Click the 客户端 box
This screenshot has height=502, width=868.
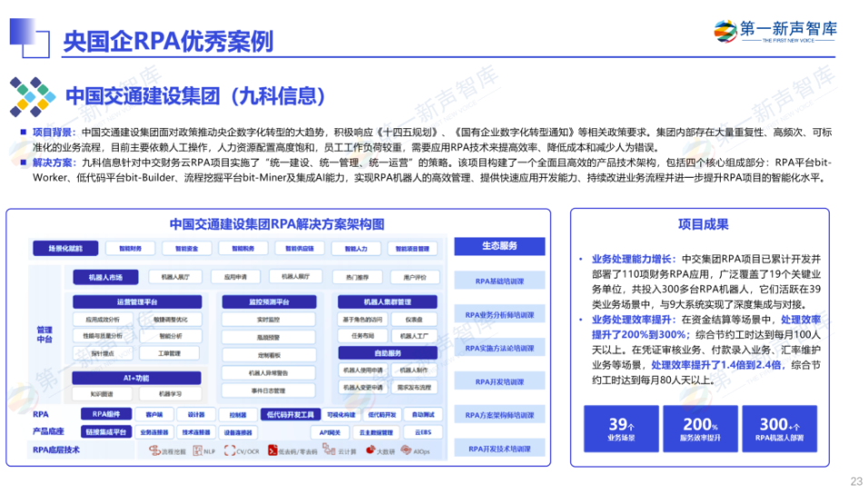tap(153, 415)
